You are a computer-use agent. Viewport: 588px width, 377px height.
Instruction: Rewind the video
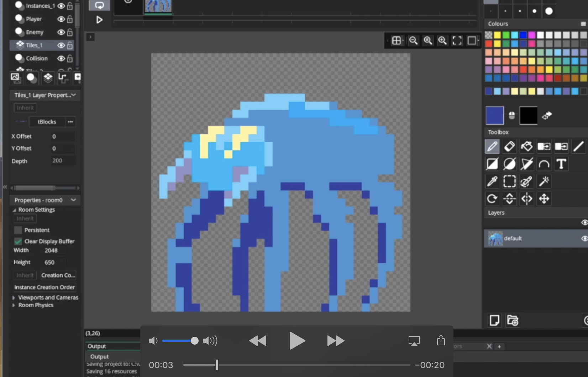click(258, 341)
